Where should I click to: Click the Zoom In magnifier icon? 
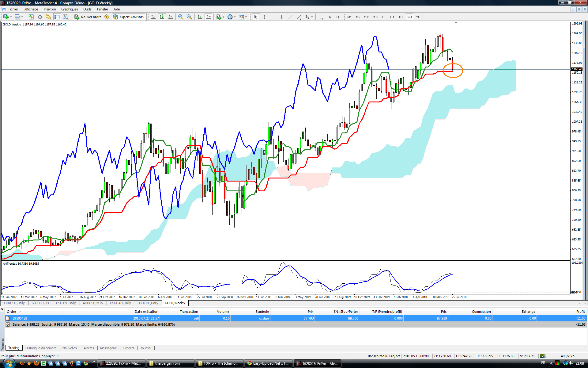[x=181, y=17]
